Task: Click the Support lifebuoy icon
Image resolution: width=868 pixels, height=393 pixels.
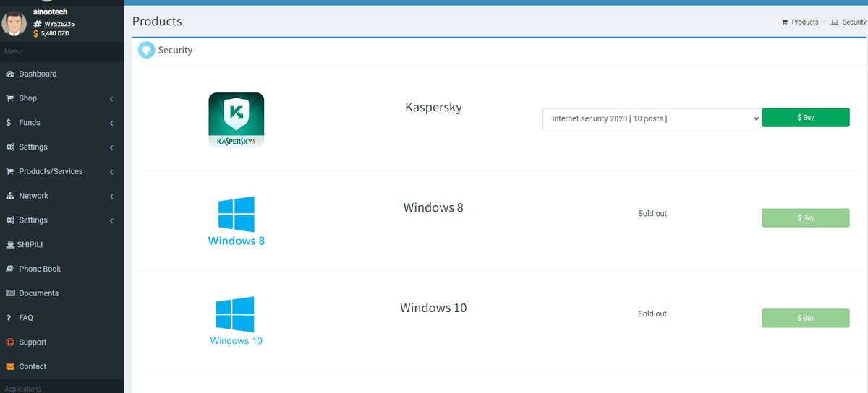Action: [x=10, y=342]
